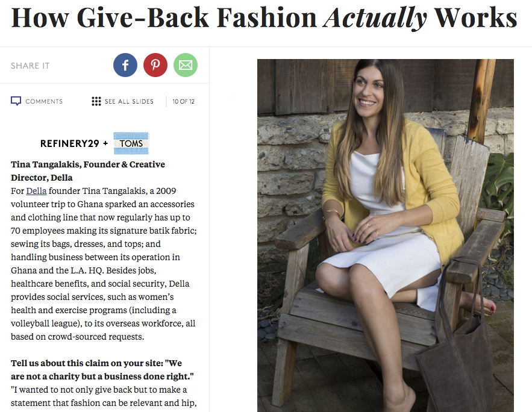Viewport: 532px width, 412px height.
Task: Open the COMMENTS link
Action: [x=44, y=101]
